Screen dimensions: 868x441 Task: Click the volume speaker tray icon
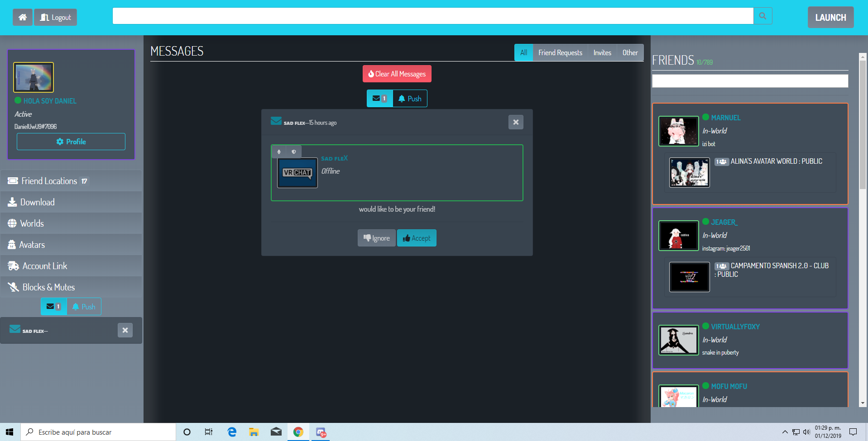[806, 432]
